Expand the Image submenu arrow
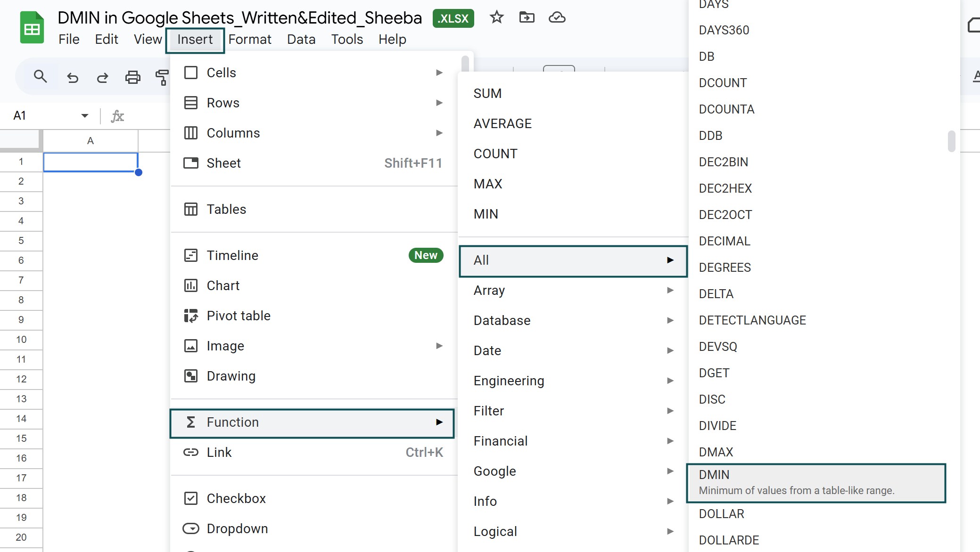The image size is (980, 552). pyautogui.click(x=439, y=346)
